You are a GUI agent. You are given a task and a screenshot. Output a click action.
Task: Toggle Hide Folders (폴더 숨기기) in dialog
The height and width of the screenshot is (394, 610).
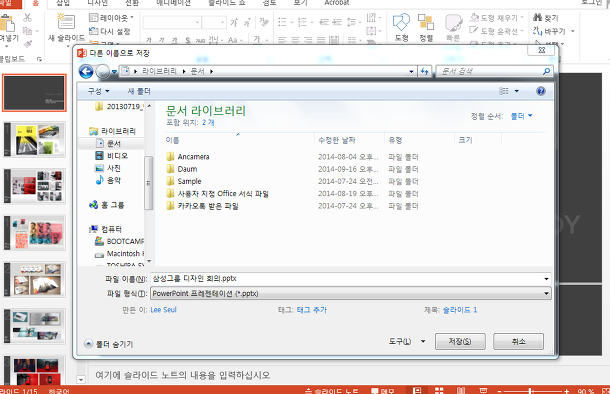pos(109,344)
